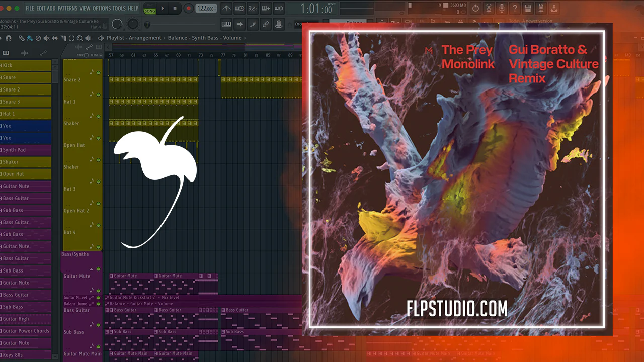Open the PATTERNS menu
This screenshot has width=644, height=362.
point(68,9)
